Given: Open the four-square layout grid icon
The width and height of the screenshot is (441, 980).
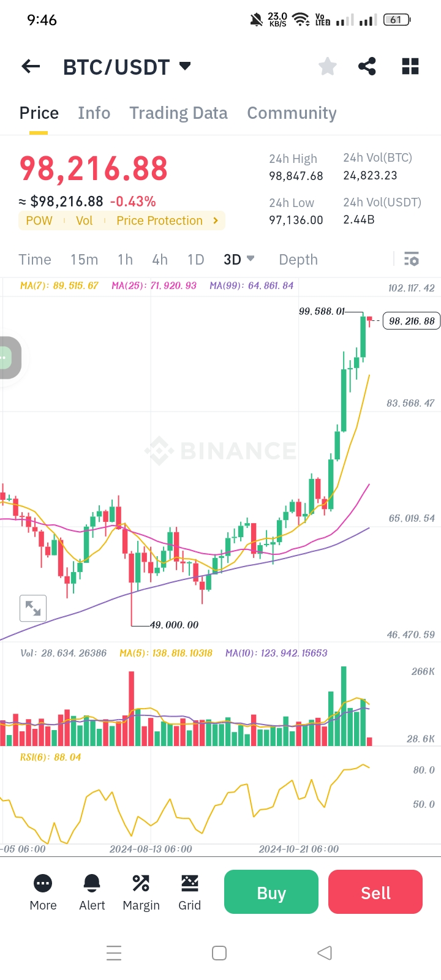Looking at the screenshot, I should tap(410, 66).
